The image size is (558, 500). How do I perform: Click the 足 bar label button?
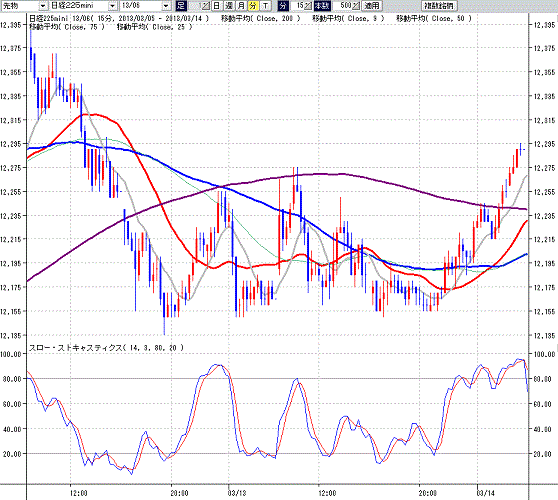pyautogui.click(x=181, y=6)
